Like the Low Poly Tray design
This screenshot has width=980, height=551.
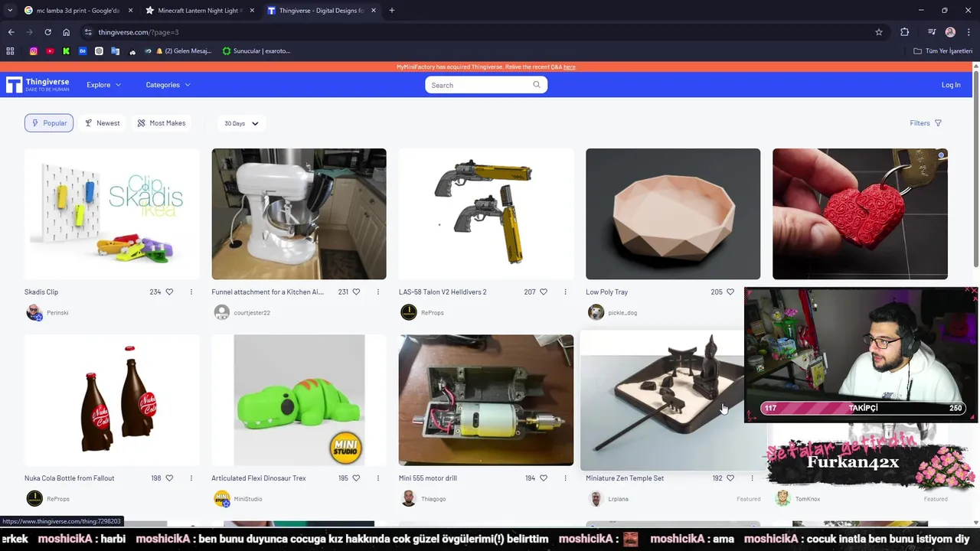click(730, 292)
